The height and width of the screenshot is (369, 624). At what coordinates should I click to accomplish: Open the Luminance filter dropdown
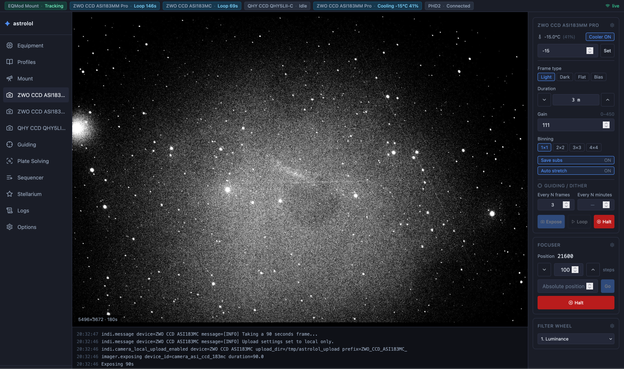click(576, 339)
